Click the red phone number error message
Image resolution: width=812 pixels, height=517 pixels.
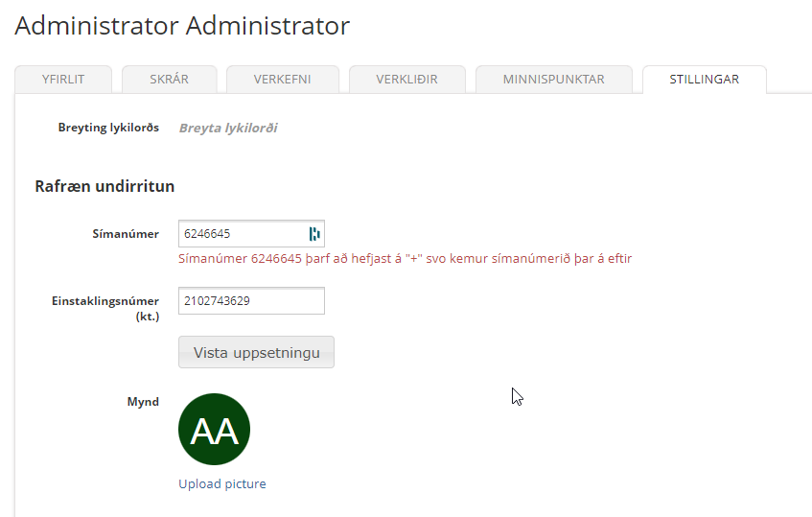pos(405,258)
